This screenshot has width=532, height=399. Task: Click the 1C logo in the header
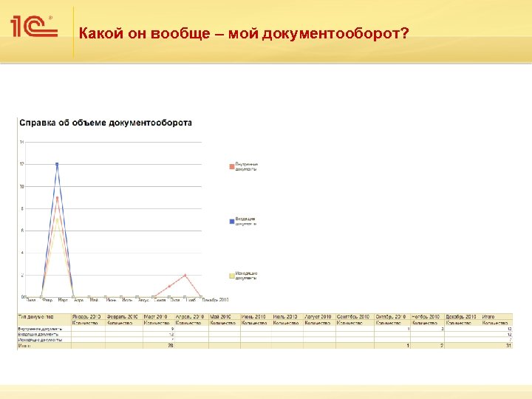click(34, 27)
